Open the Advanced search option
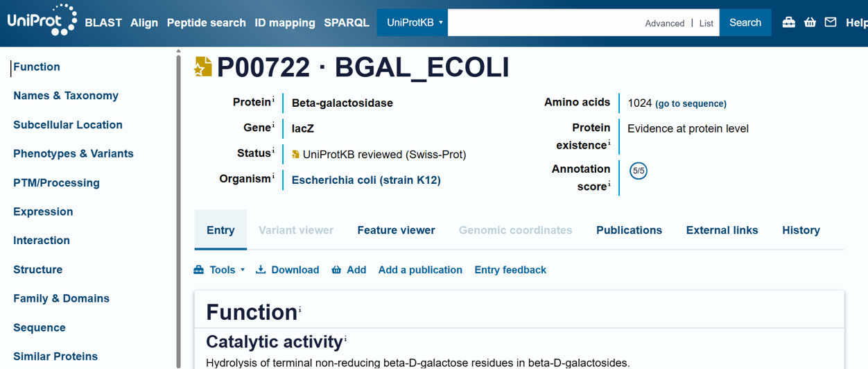 click(x=664, y=24)
